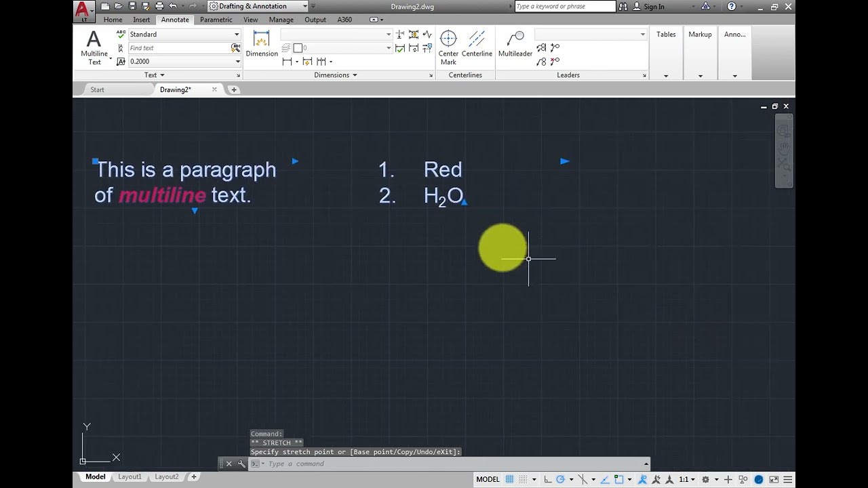
Task: Switch to the Home ribbon tab
Action: coord(113,20)
